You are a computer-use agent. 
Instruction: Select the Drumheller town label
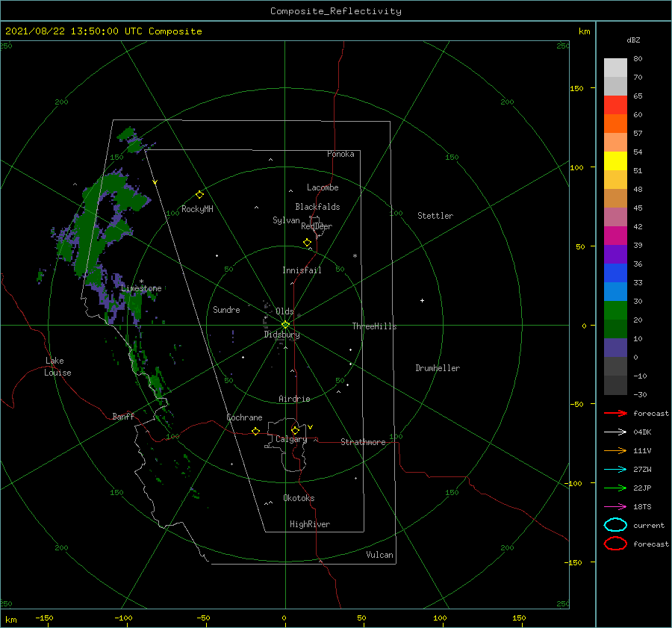438,368
